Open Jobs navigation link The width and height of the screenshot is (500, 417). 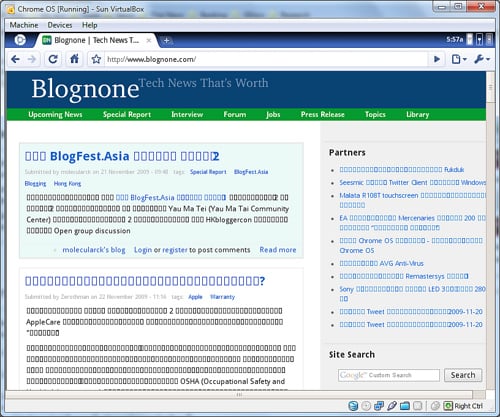point(273,114)
